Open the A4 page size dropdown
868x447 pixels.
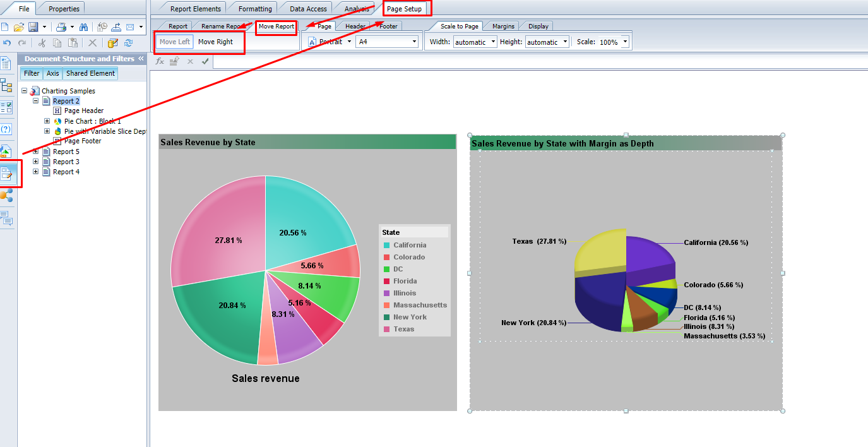pyautogui.click(x=387, y=42)
